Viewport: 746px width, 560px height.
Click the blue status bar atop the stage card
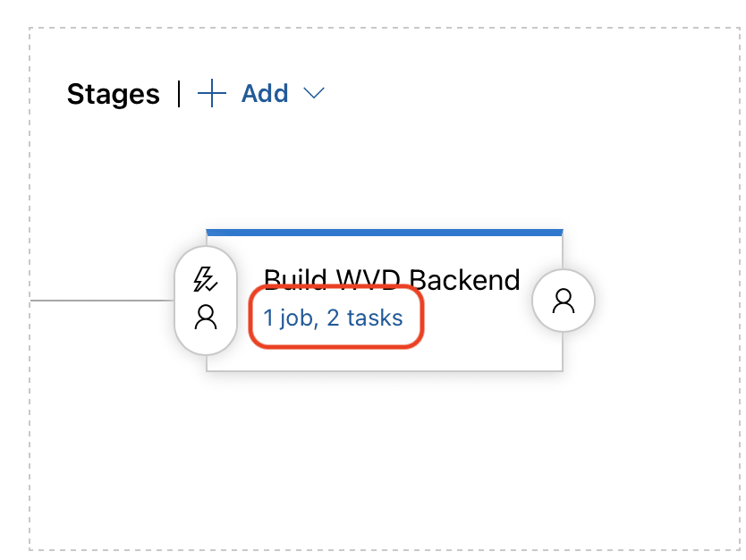click(x=385, y=230)
